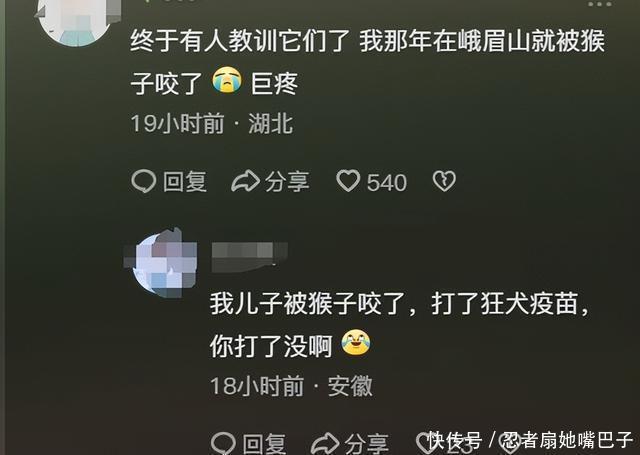Tap the share arrow icon under the Anhui comment
Viewport: 640px width, 455px height.
pos(325,443)
